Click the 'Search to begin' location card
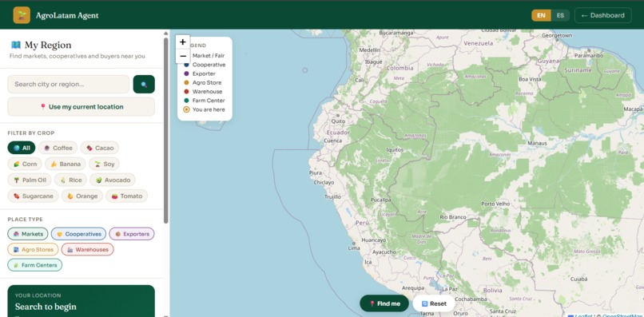Viewport: 644px width, 317px height. coord(81,301)
